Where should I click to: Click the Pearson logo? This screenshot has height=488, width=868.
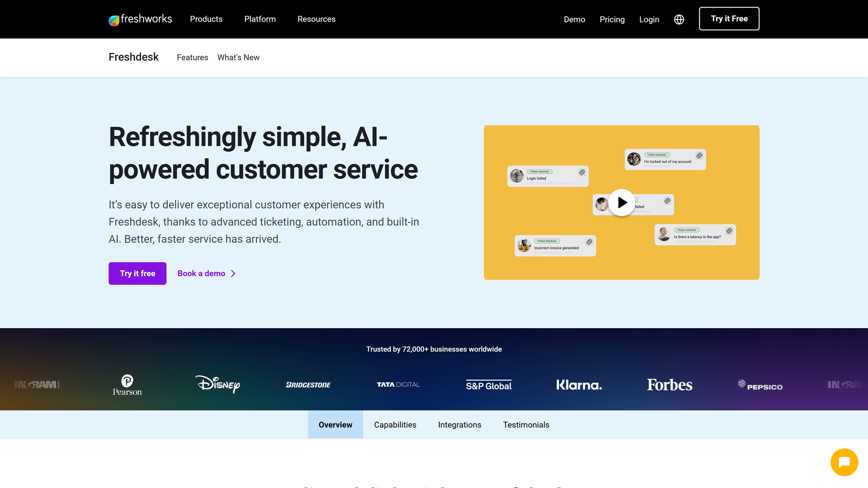pyautogui.click(x=127, y=385)
